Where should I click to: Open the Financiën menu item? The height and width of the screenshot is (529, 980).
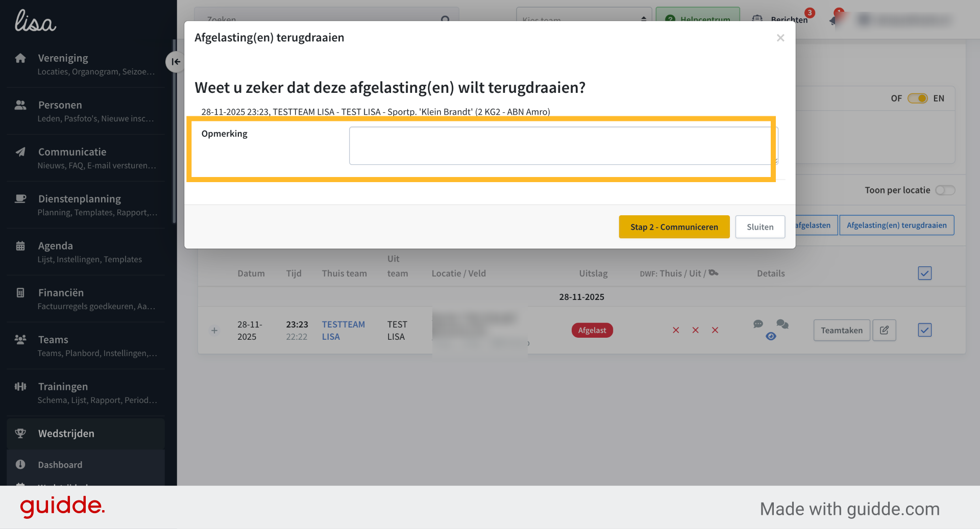pos(86,298)
